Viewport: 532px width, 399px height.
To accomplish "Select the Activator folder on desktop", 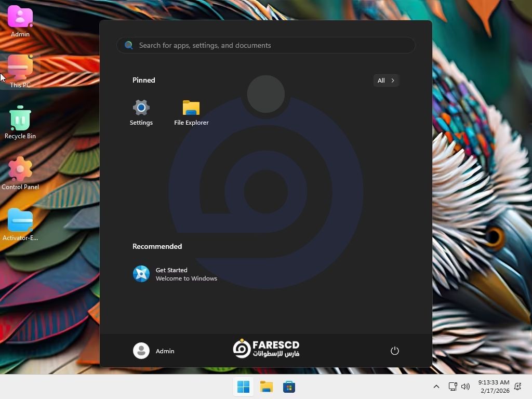I will coord(20,224).
